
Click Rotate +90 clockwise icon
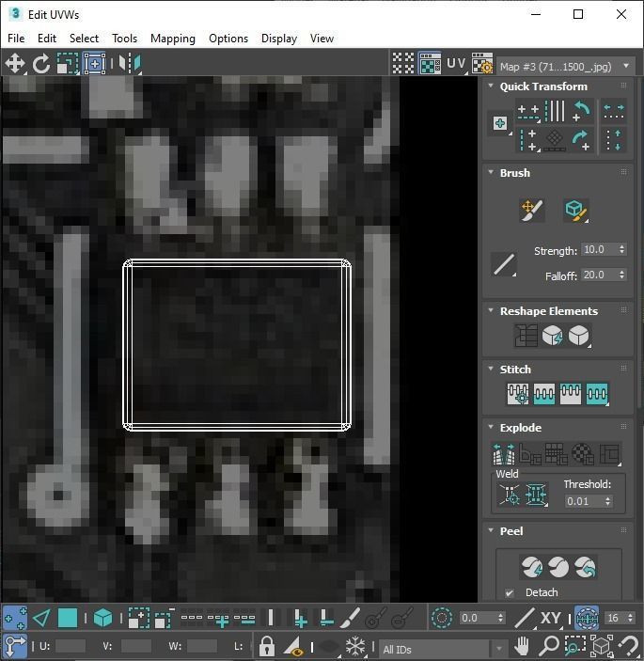point(581,140)
